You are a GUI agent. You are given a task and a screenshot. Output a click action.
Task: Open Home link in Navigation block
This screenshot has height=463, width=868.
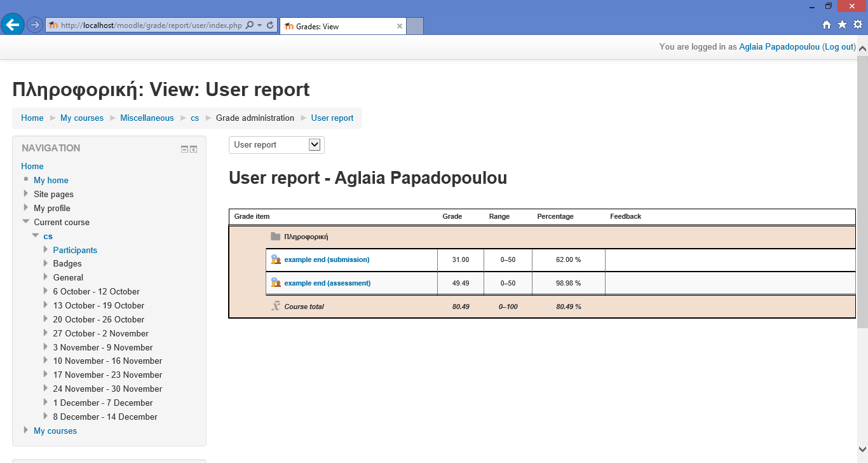(x=32, y=166)
